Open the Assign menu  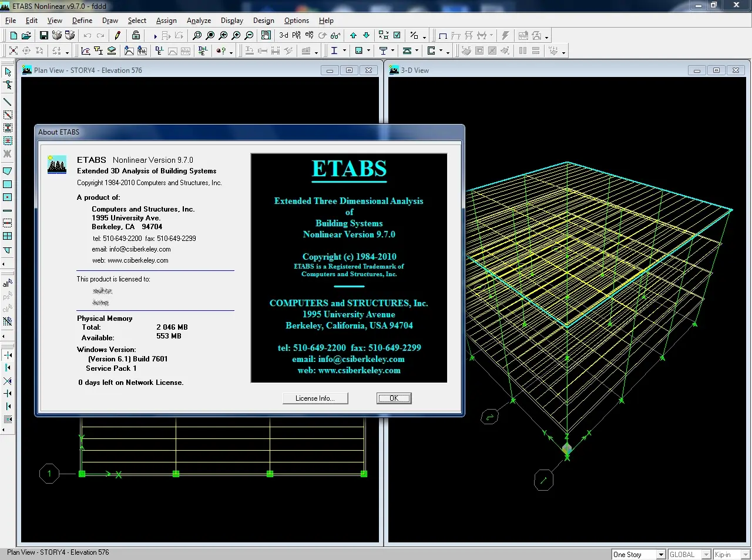166,20
